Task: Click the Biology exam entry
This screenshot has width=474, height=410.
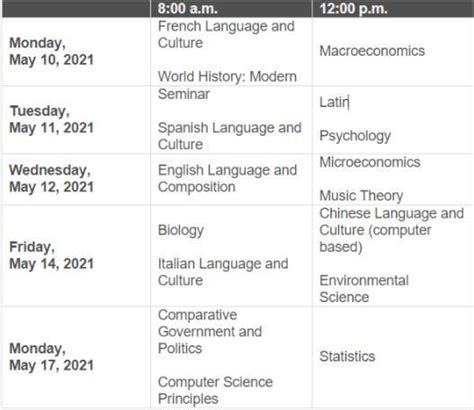Action: pos(181,230)
